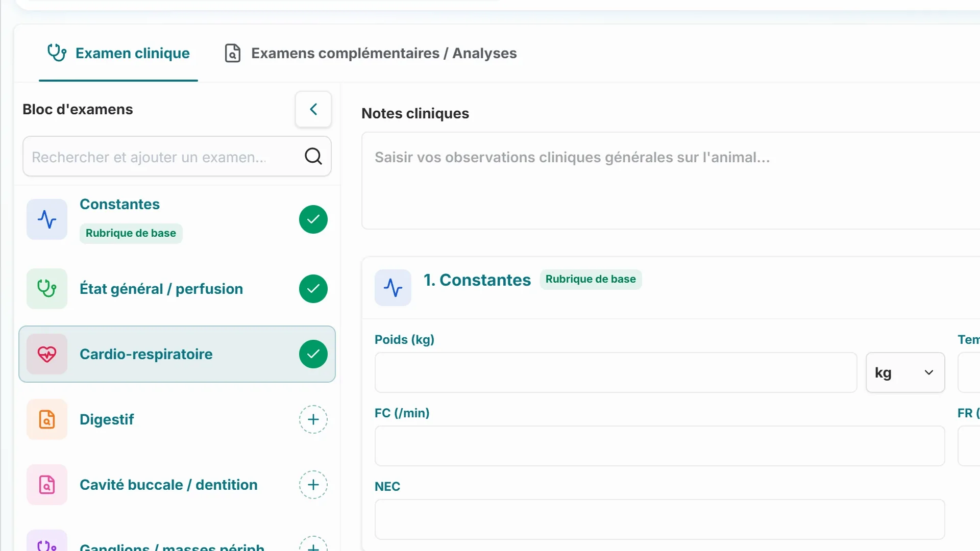The height and width of the screenshot is (551, 980).
Task: Click the Constantes pulse icon in the sidebar
Action: [47, 219]
